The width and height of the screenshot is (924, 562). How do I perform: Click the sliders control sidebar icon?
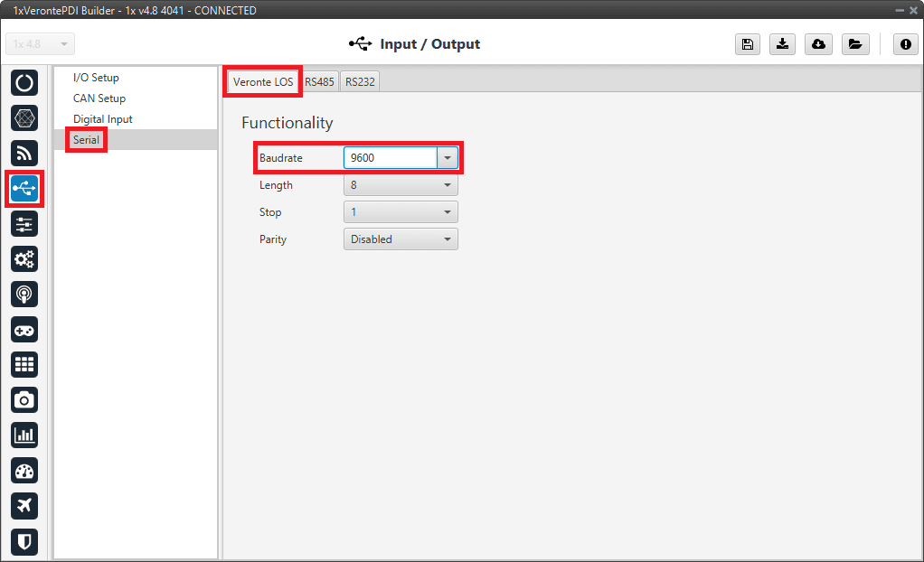[24, 224]
